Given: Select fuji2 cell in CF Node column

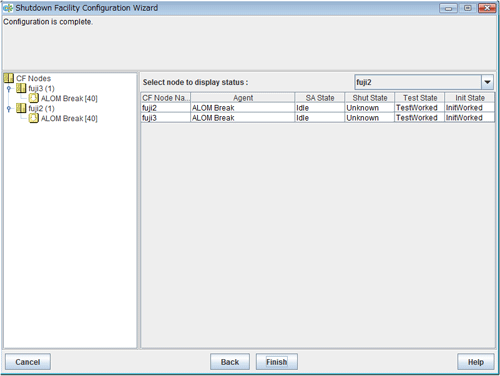Looking at the screenshot, I should click(x=166, y=108).
